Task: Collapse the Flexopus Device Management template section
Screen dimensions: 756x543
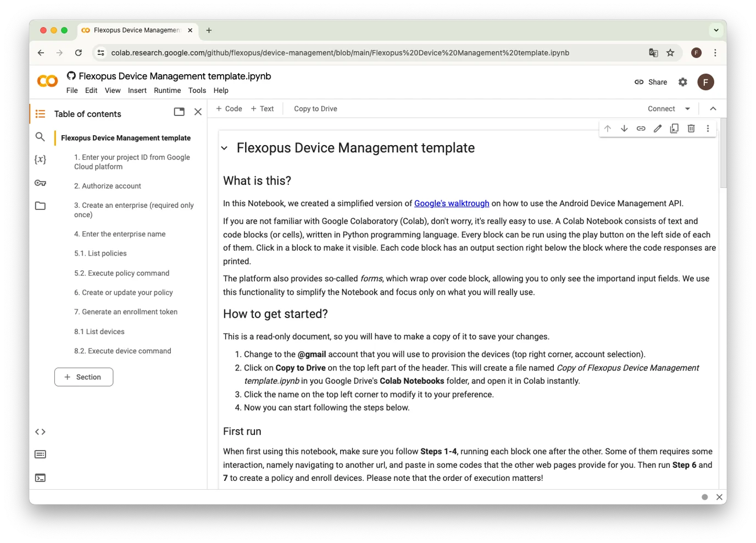Action: click(x=224, y=148)
